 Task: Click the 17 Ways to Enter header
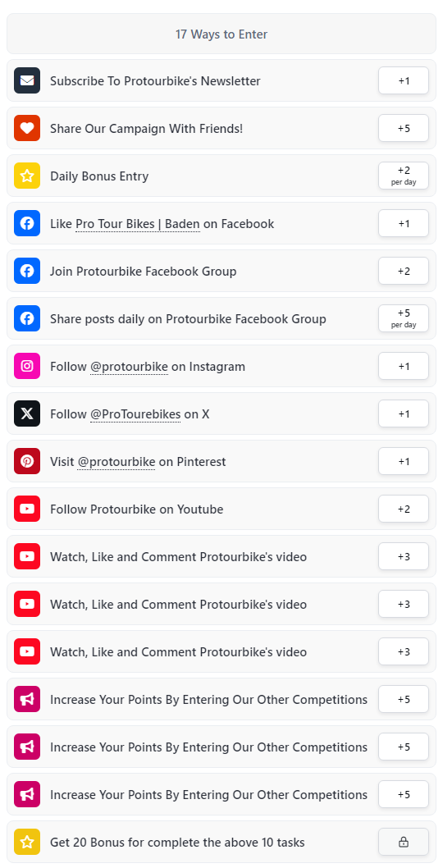221,34
